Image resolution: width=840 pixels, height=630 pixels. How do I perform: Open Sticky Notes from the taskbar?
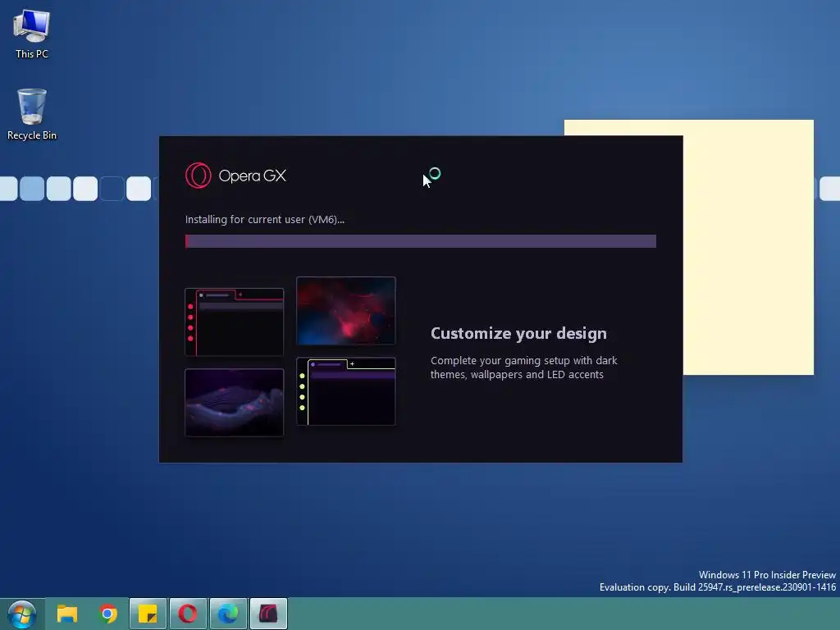click(x=148, y=614)
